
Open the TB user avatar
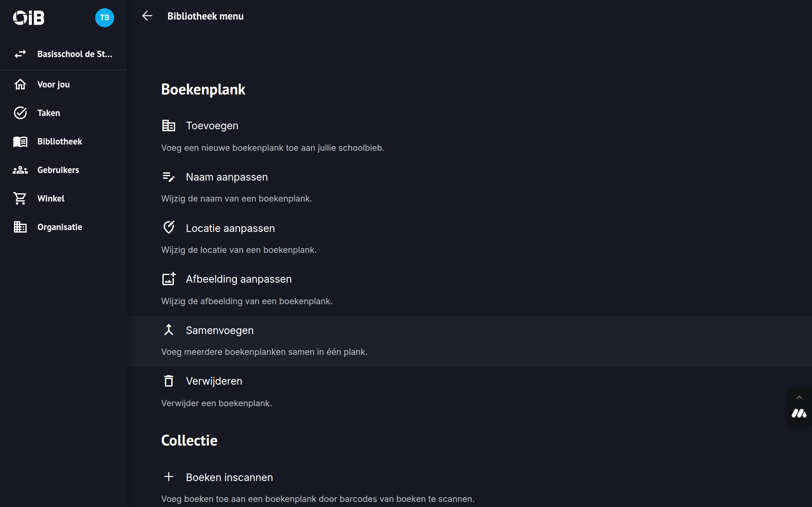(x=104, y=18)
